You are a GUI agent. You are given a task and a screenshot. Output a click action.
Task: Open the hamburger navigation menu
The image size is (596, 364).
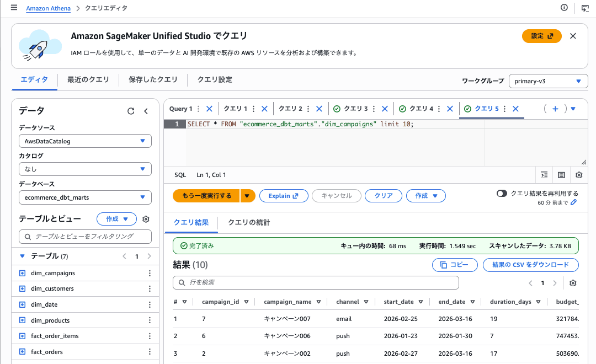pyautogui.click(x=14, y=8)
